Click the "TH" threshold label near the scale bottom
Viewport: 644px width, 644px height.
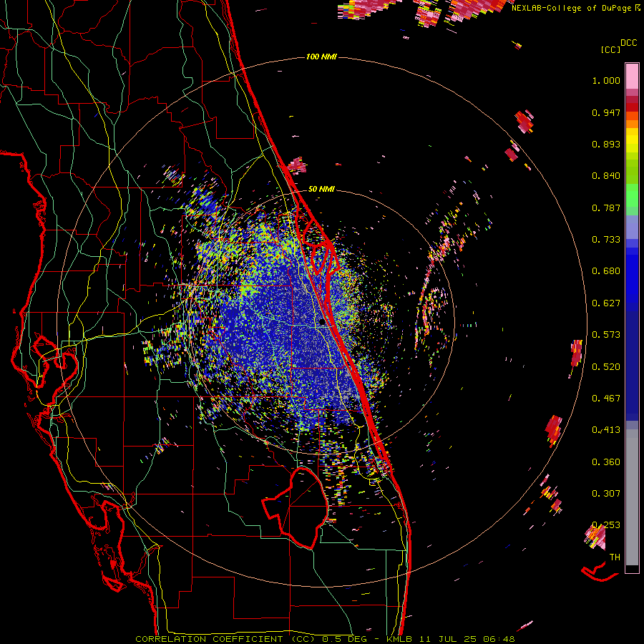[x=615, y=557]
